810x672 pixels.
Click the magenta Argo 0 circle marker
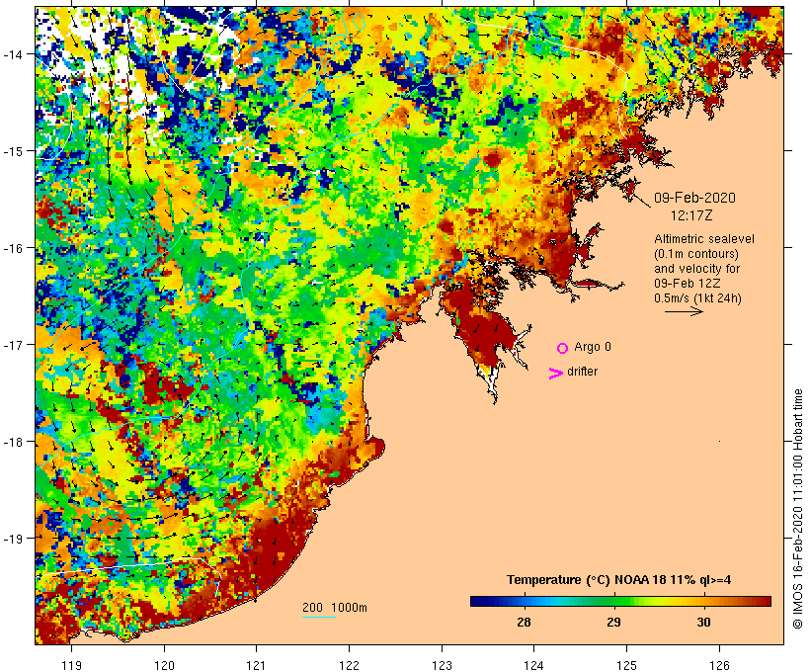pyautogui.click(x=563, y=348)
